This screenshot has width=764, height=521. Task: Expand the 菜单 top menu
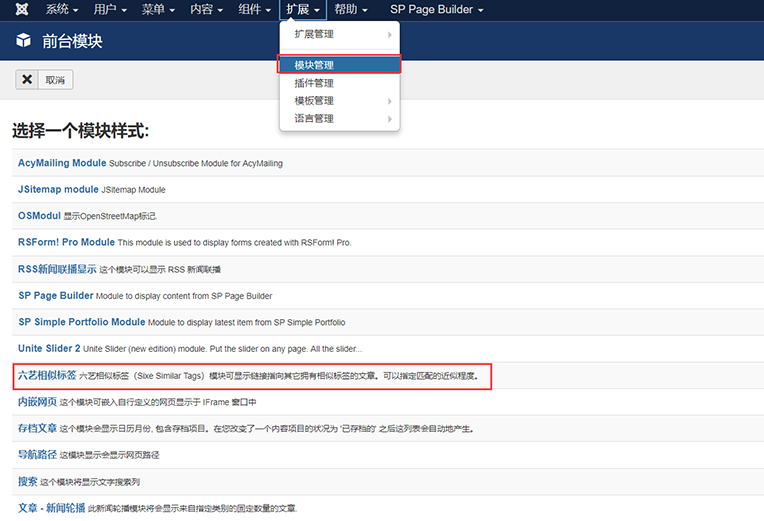coord(159,9)
